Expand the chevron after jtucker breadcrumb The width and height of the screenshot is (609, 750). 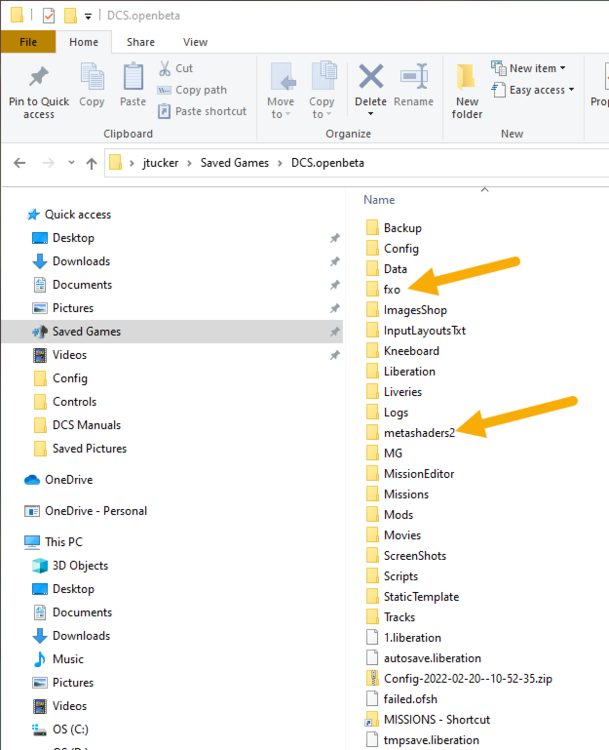click(x=189, y=163)
